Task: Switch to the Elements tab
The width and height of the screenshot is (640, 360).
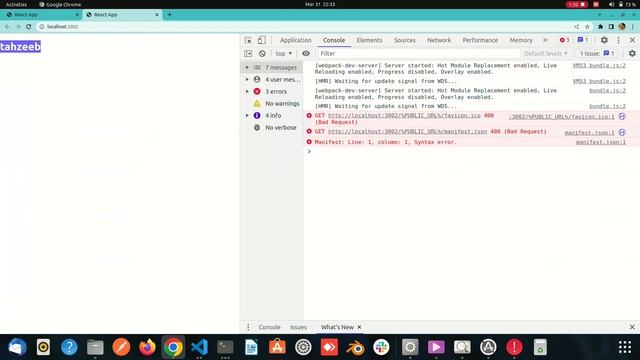Action: point(369,40)
